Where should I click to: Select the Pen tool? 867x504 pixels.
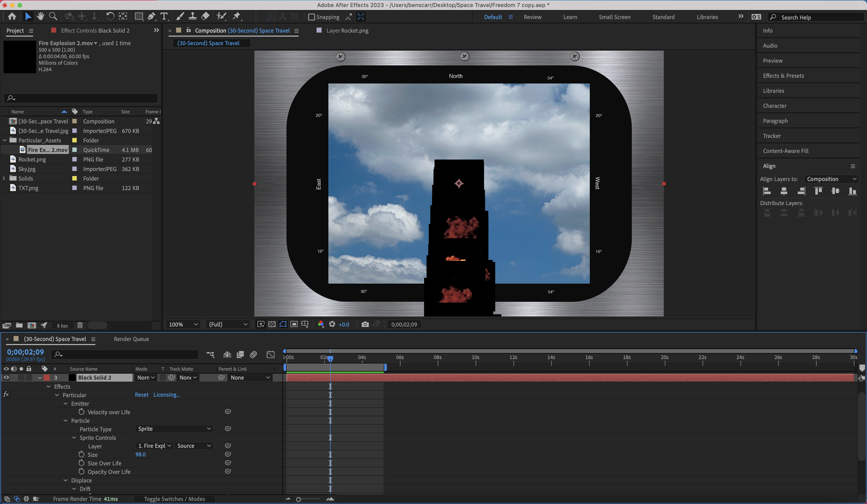[x=151, y=16]
